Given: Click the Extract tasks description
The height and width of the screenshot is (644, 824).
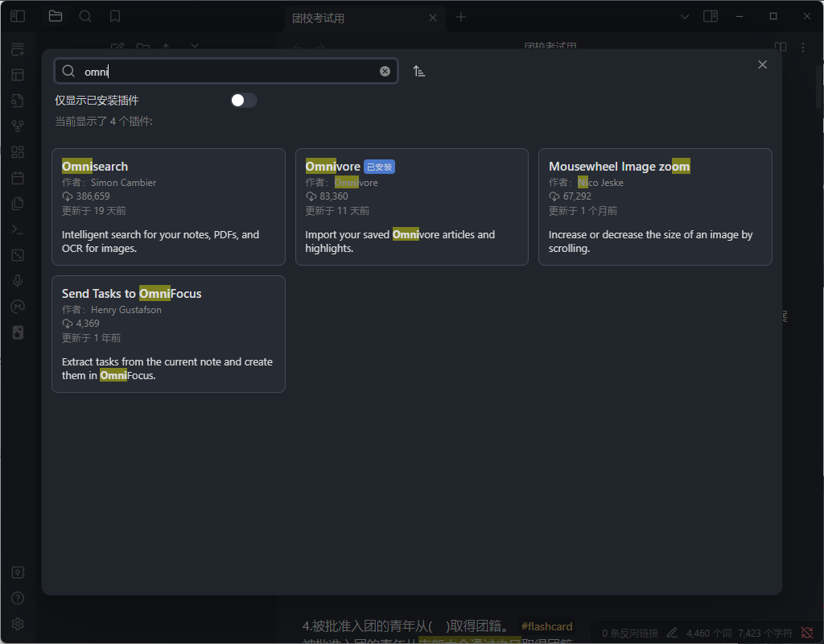Looking at the screenshot, I should [167, 369].
